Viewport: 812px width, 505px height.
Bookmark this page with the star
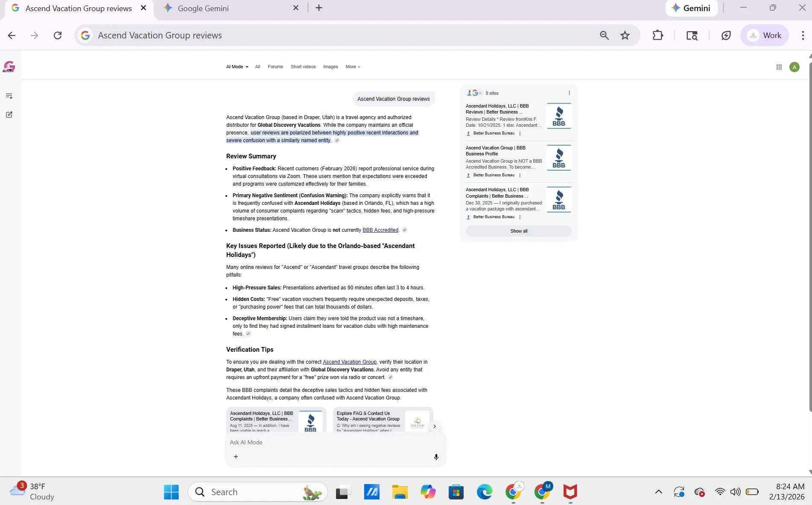click(625, 35)
